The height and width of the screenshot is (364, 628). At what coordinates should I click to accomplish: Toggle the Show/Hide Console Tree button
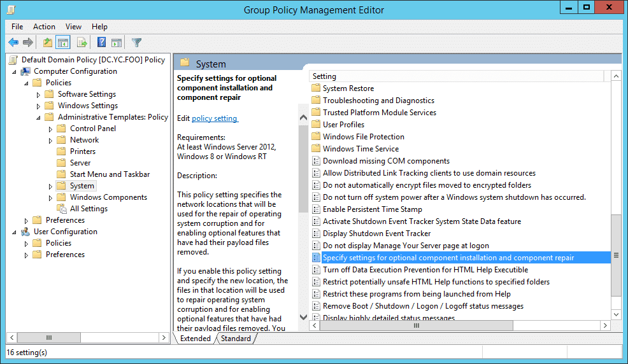coord(63,43)
